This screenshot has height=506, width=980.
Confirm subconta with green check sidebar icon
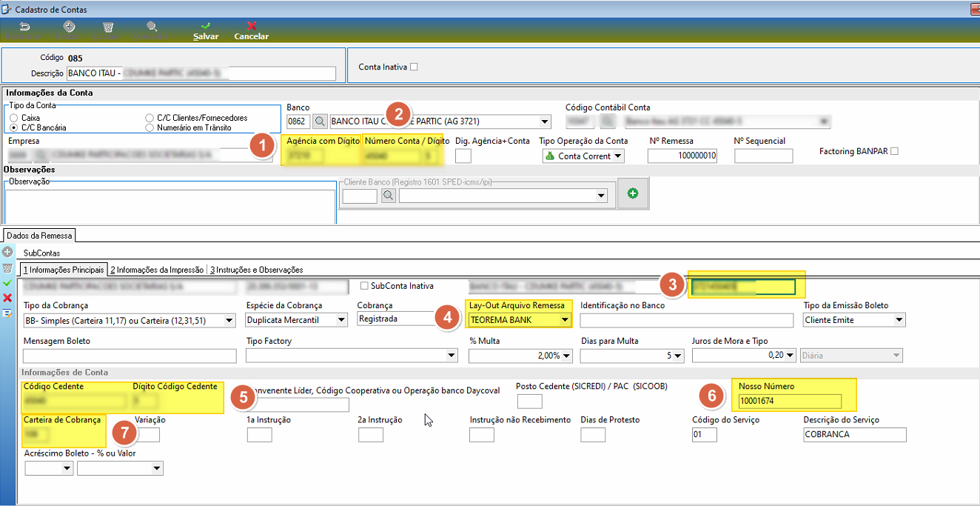point(7,283)
